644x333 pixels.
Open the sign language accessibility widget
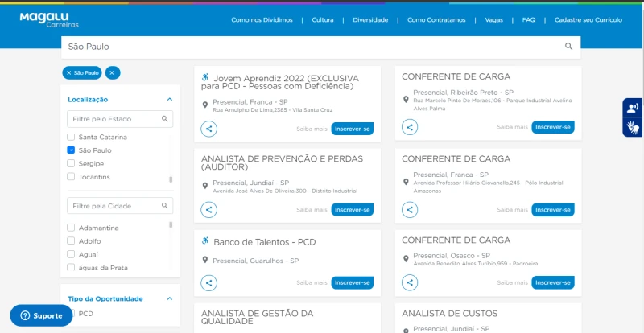coord(633,127)
